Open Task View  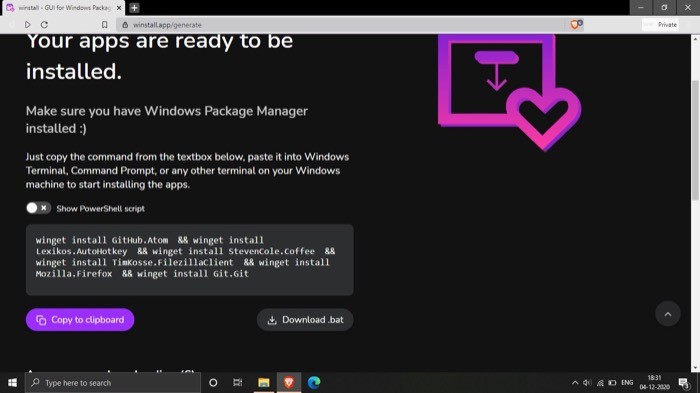(238, 383)
